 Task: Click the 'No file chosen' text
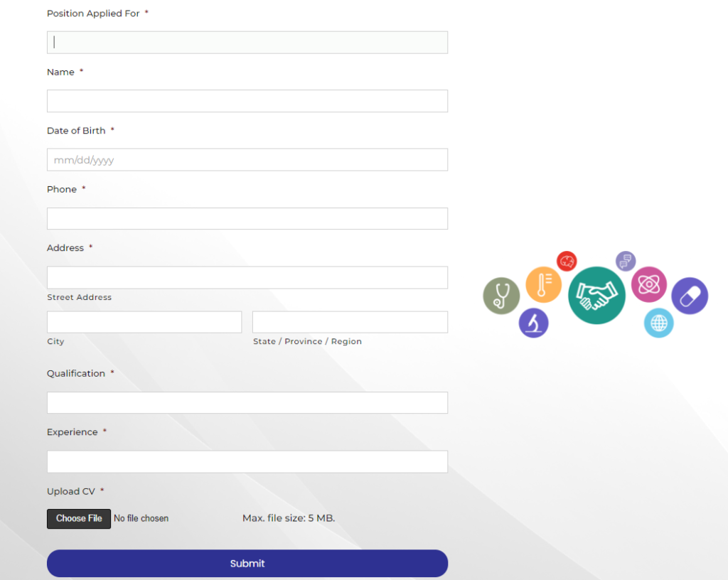pyautogui.click(x=141, y=518)
